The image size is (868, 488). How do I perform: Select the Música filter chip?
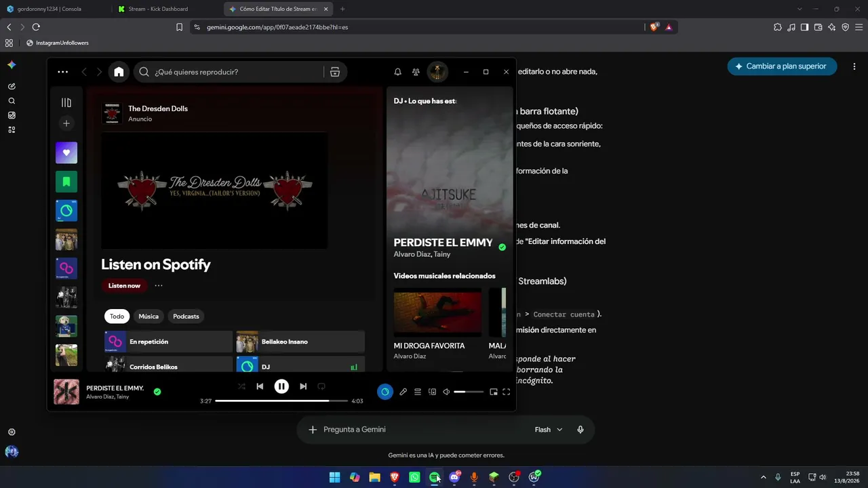click(149, 317)
